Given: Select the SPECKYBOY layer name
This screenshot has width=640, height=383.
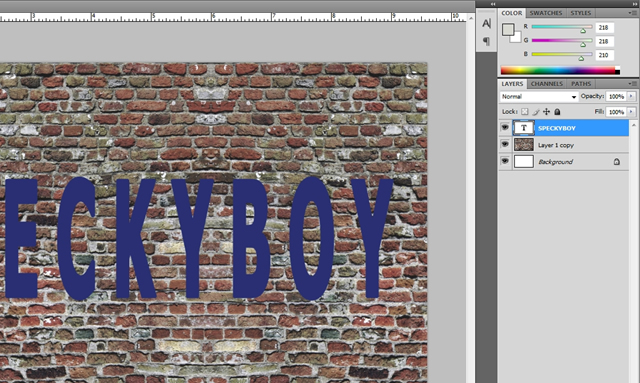Looking at the screenshot, I should (557, 128).
